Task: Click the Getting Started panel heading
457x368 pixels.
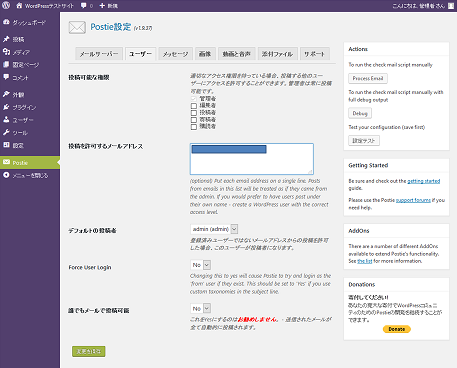Action: tap(368, 165)
